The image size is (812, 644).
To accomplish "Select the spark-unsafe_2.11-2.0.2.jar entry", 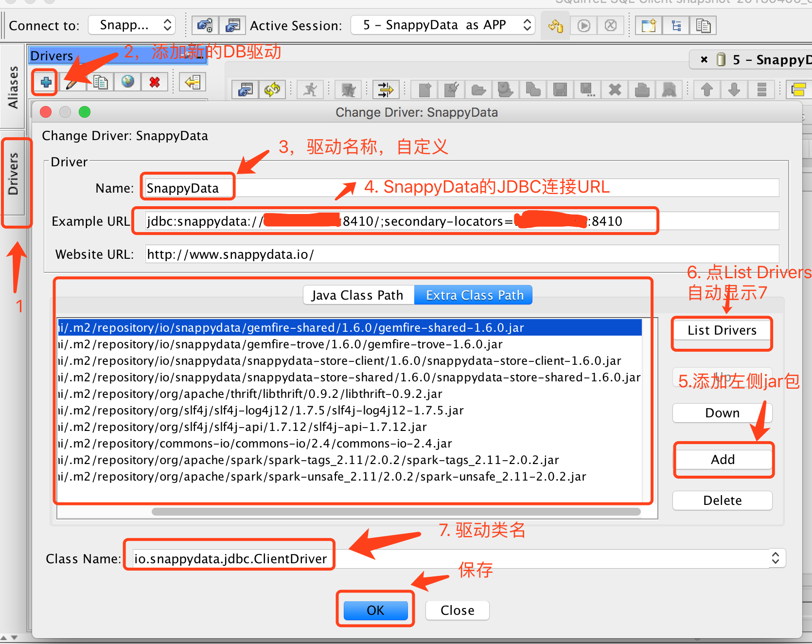I will pyautogui.click(x=350, y=476).
